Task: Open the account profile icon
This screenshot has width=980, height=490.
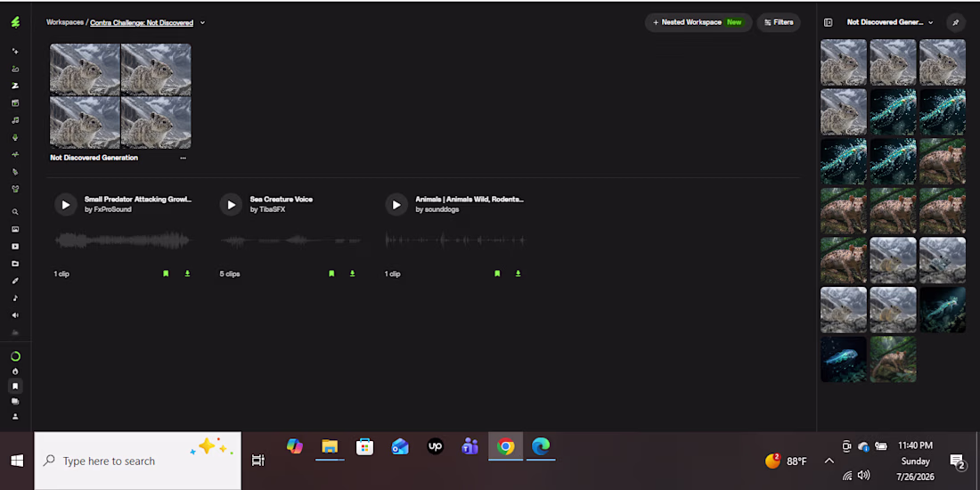Action: [x=16, y=416]
